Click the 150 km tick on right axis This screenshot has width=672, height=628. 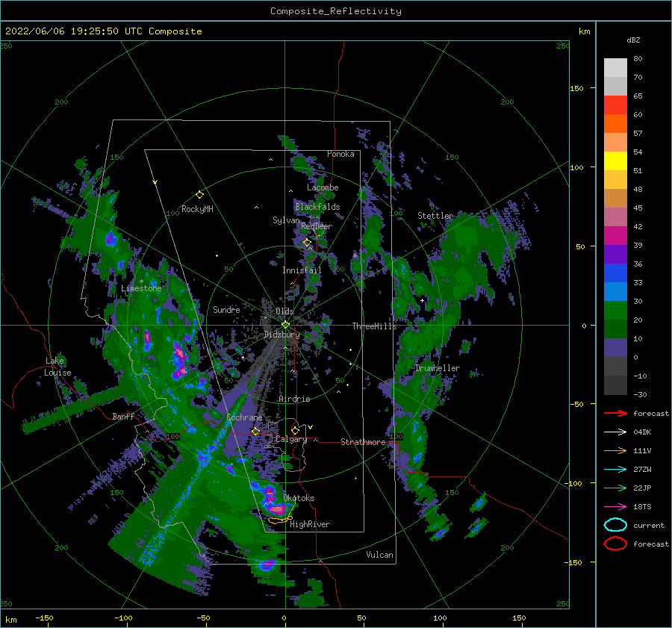577,88
